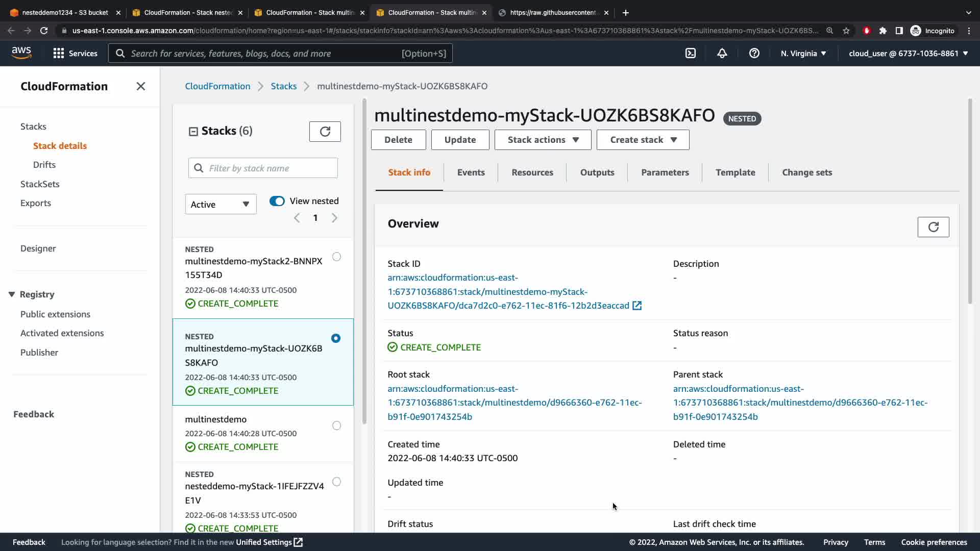Open the Active filter dropdown

click(x=220, y=204)
